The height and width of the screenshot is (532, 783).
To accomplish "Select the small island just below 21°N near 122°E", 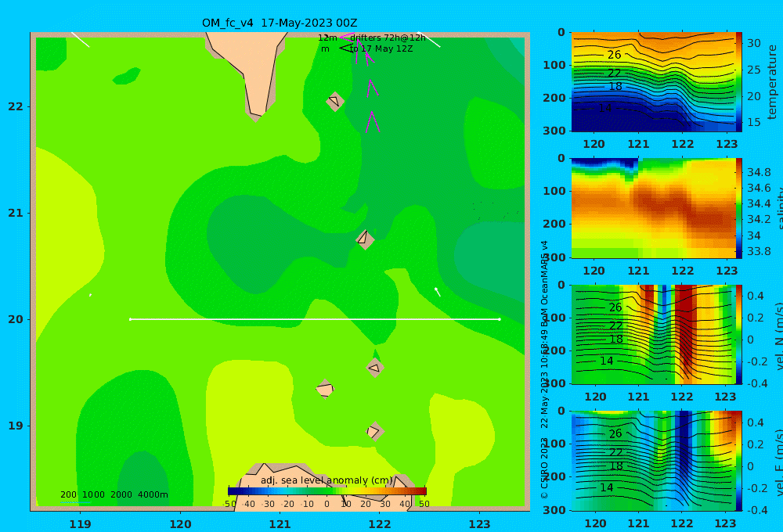I will point(365,239).
